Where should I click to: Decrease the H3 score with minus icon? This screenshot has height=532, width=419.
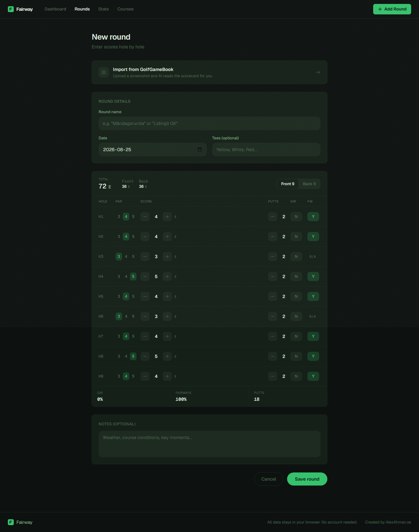145,257
